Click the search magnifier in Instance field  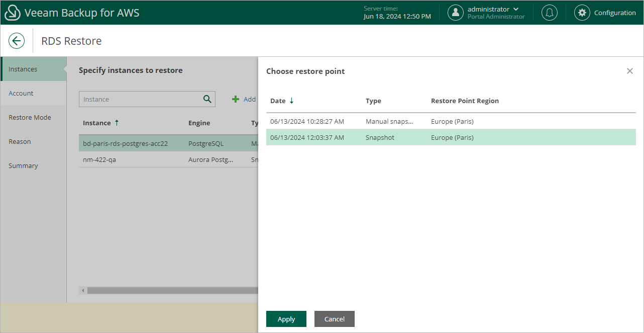pyautogui.click(x=207, y=99)
